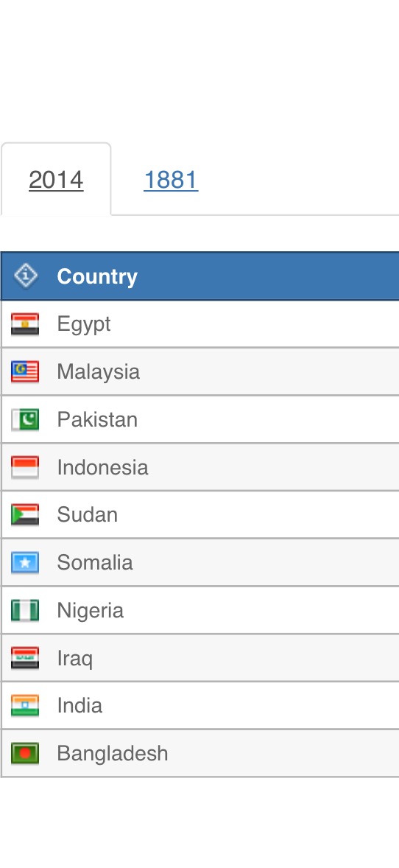Screen dimensions: 399x868
Task: Click the Sudan flag icon
Action: pyautogui.click(x=25, y=515)
